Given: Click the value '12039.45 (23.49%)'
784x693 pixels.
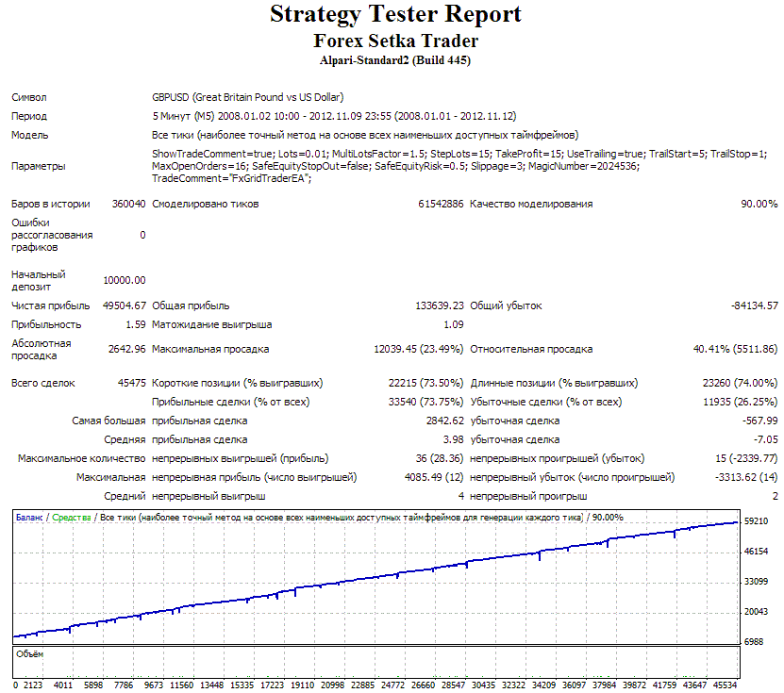Looking at the screenshot, I should click(419, 349).
